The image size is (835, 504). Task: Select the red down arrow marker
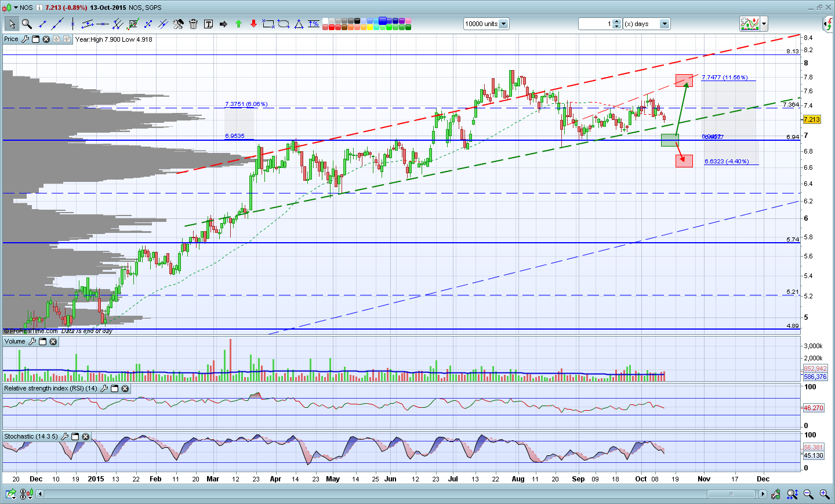(x=253, y=24)
